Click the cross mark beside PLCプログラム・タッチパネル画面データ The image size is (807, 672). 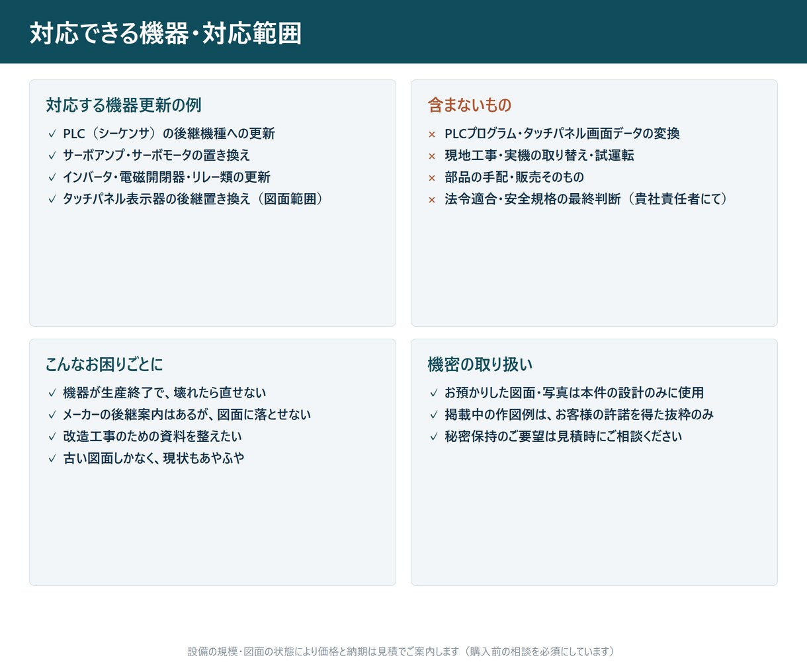pos(432,134)
